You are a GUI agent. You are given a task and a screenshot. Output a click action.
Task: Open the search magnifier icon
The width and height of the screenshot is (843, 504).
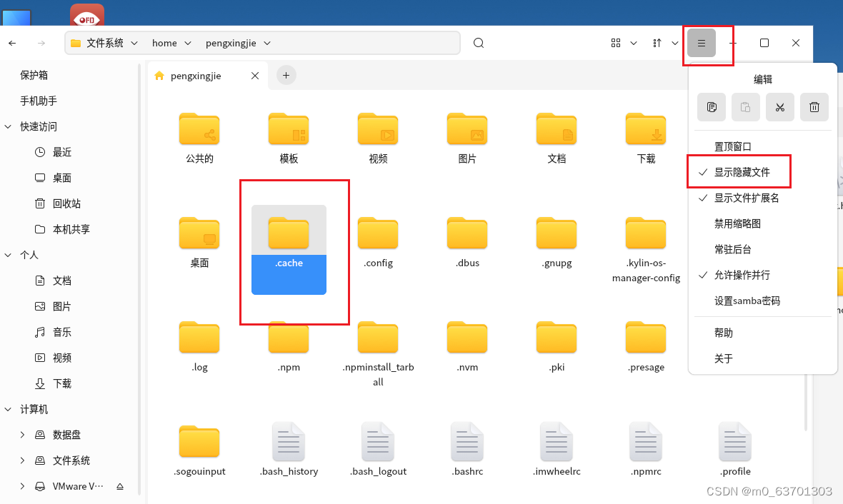coord(479,43)
